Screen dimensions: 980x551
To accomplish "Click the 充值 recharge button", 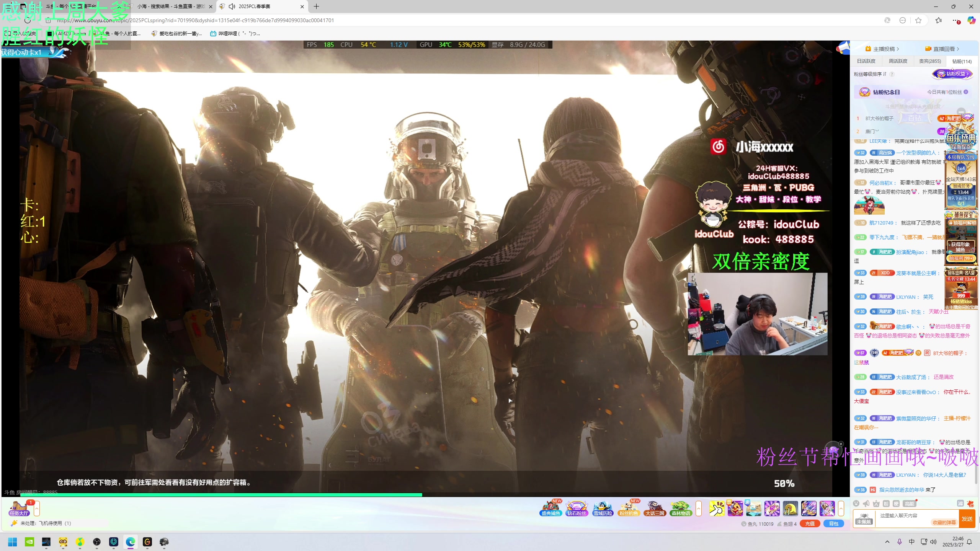I will (810, 524).
